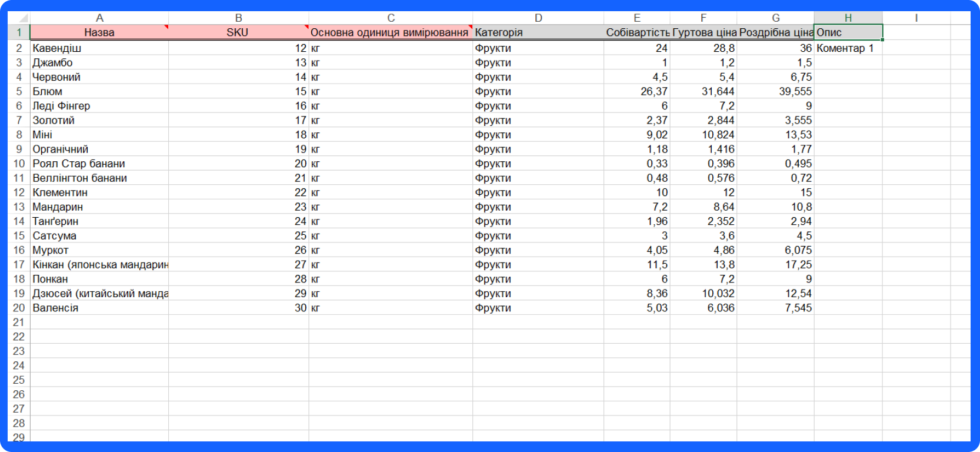The height and width of the screenshot is (452, 980).
Task: Select column D header
Action: pos(538,18)
